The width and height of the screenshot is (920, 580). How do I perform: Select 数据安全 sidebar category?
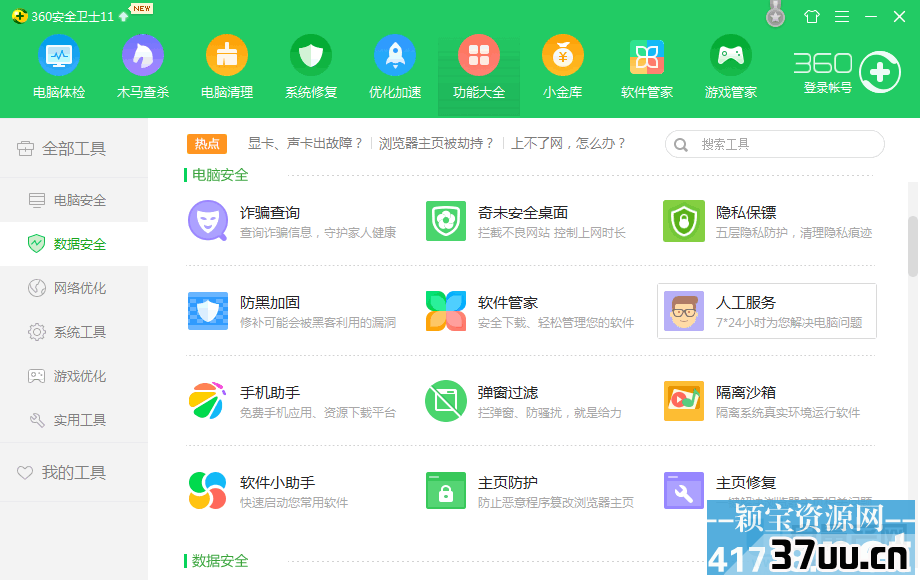click(74, 244)
